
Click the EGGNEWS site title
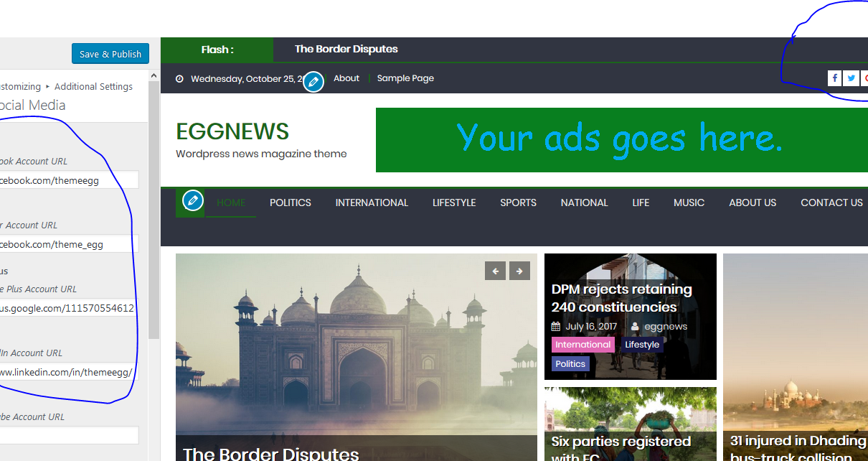pyautogui.click(x=232, y=131)
